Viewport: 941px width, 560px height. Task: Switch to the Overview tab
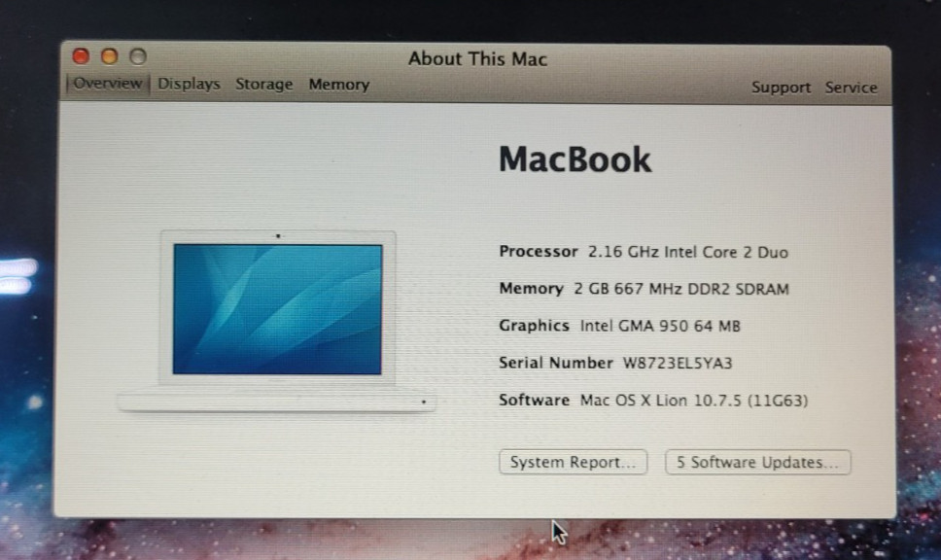pyautogui.click(x=108, y=84)
